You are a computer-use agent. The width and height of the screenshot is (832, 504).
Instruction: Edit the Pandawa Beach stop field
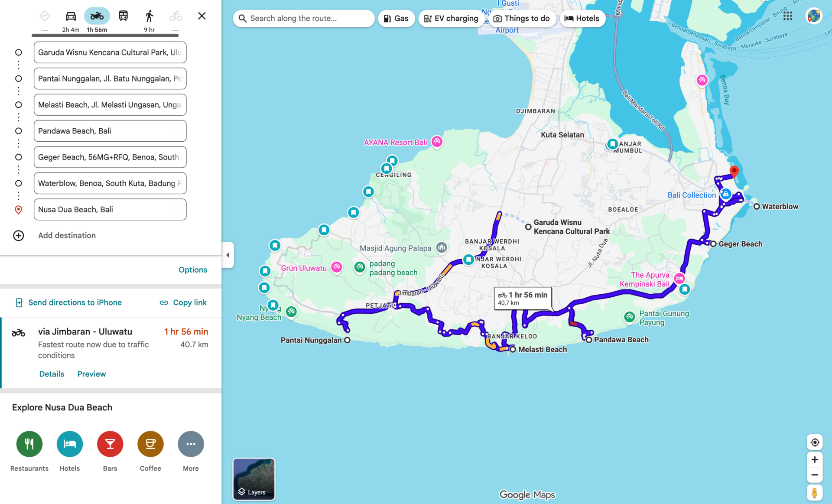point(110,131)
